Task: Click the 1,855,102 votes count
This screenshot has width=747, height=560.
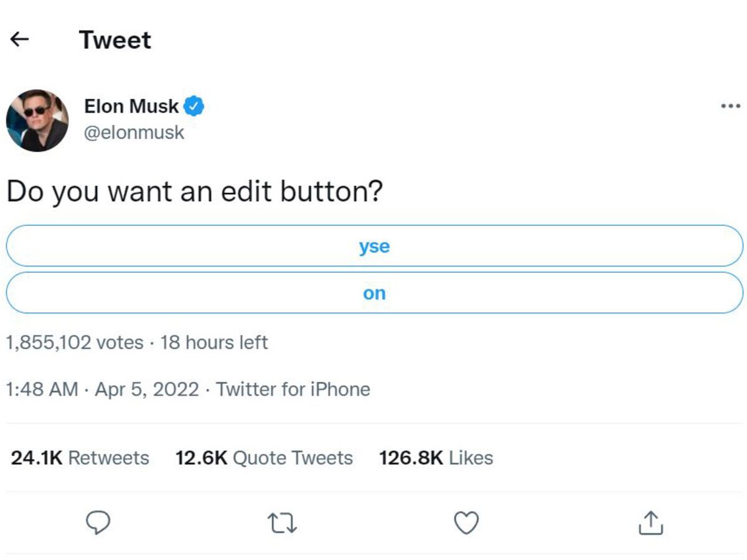Action: pyautogui.click(x=75, y=342)
